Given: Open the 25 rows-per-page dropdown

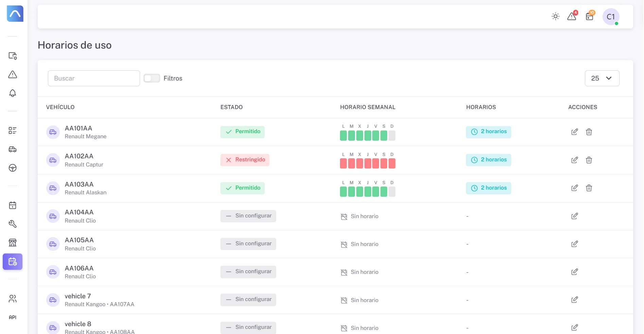Looking at the screenshot, I should tap(602, 78).
